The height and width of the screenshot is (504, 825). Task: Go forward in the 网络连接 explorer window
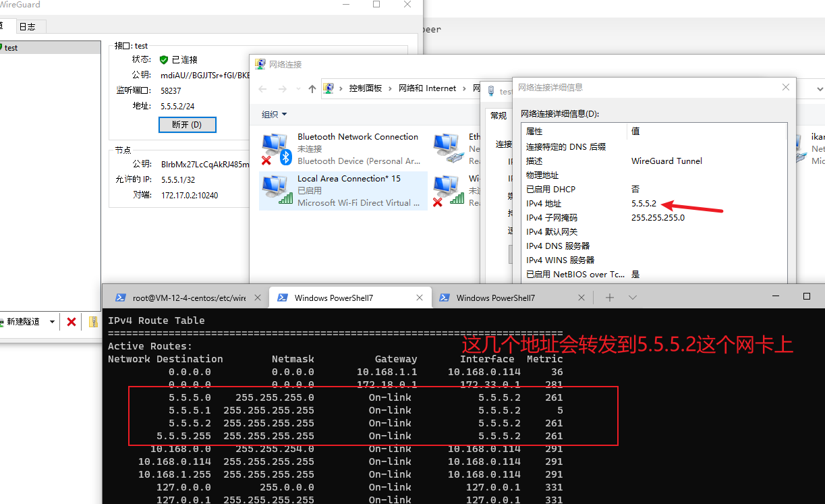(281, 88)
